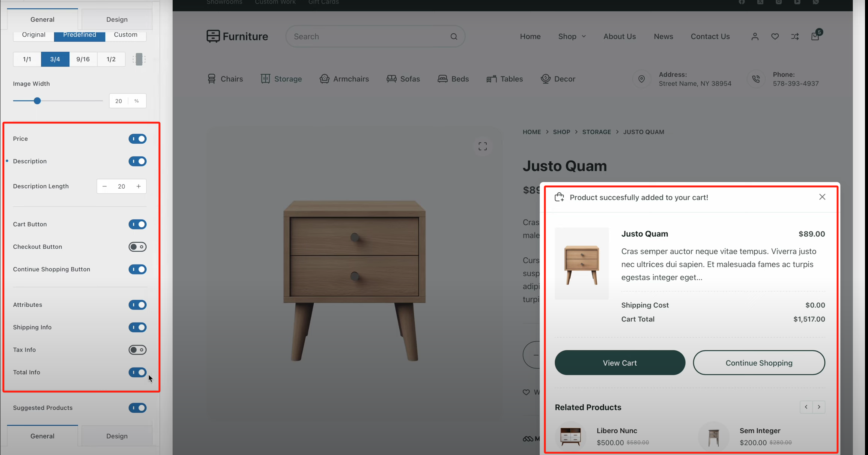Image resolution: width=868 pixels, height=455 pixels.
Task: Click the user account icon
Action: [755, 36]
